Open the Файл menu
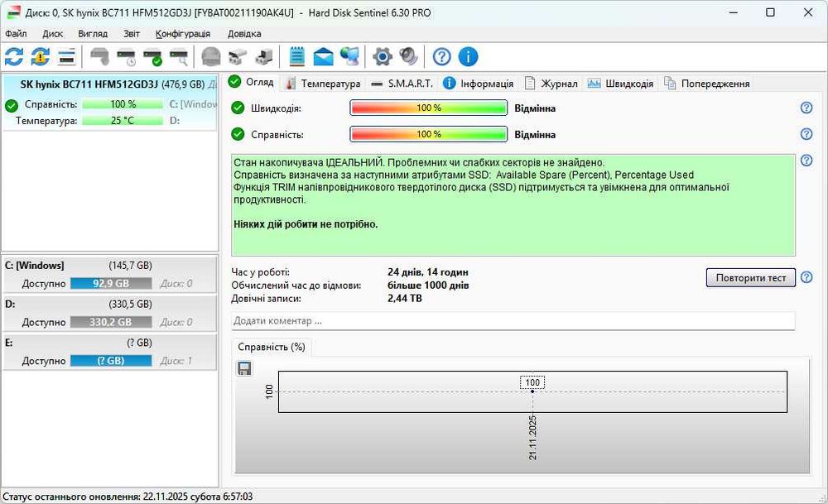 pos(16,34)
